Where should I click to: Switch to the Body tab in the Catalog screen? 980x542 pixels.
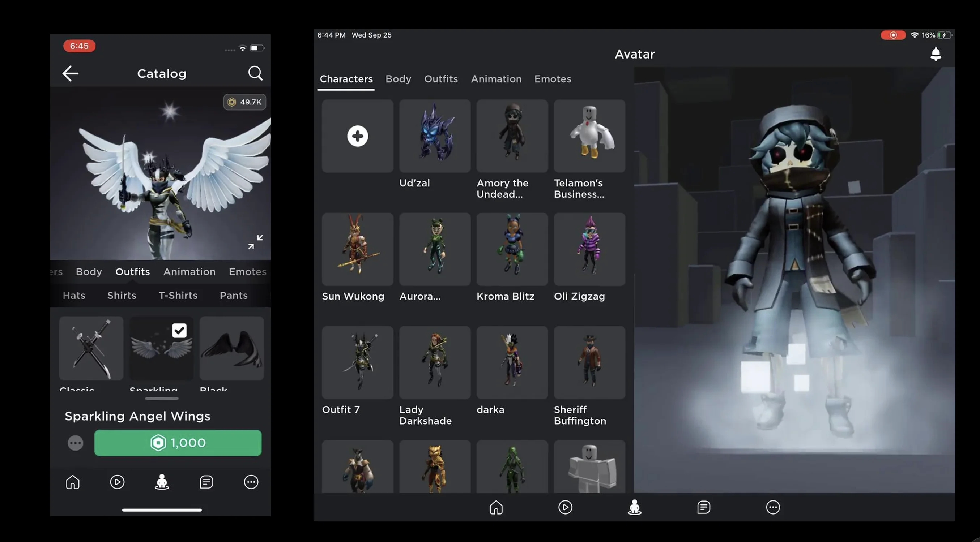[89, 272]
